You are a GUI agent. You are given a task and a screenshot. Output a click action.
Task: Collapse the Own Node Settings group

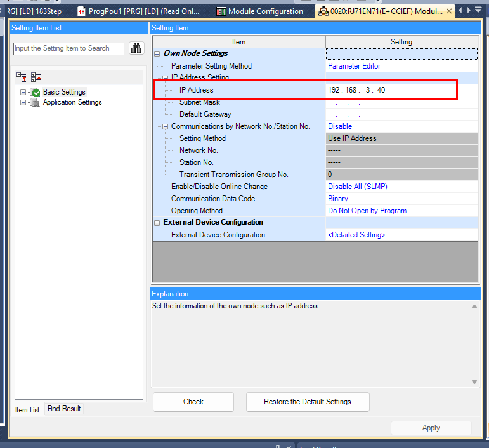point(157,54)
